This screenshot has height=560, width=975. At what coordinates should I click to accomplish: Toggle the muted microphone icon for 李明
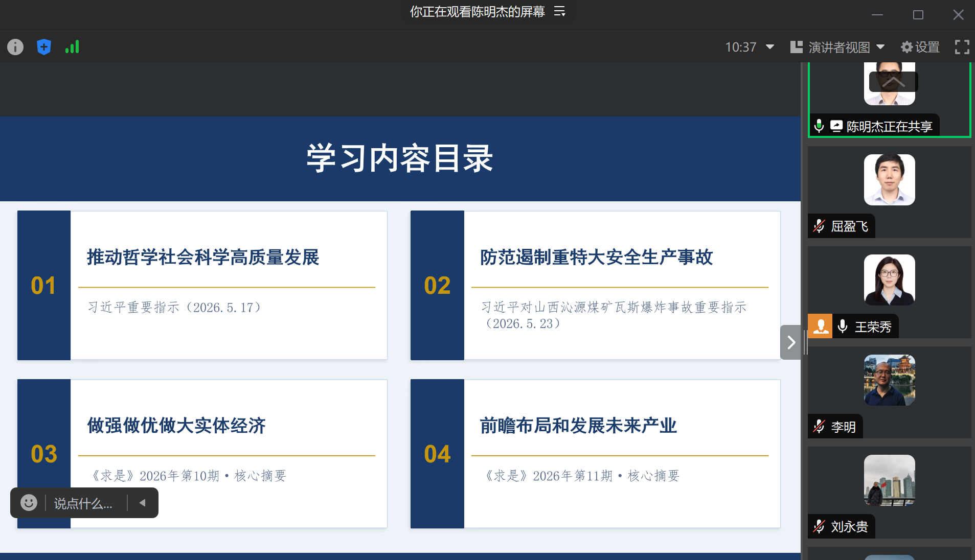819,426
